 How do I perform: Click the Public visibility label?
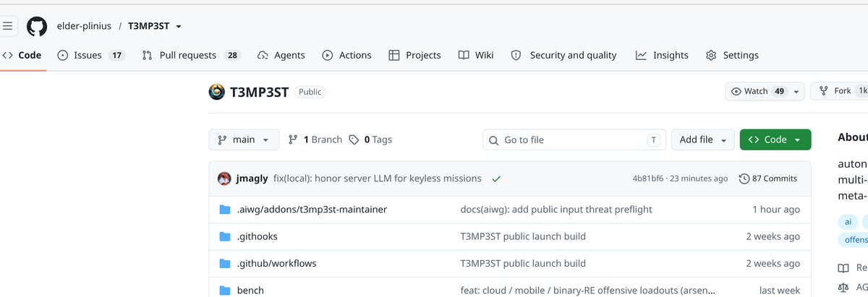[310, 92]
